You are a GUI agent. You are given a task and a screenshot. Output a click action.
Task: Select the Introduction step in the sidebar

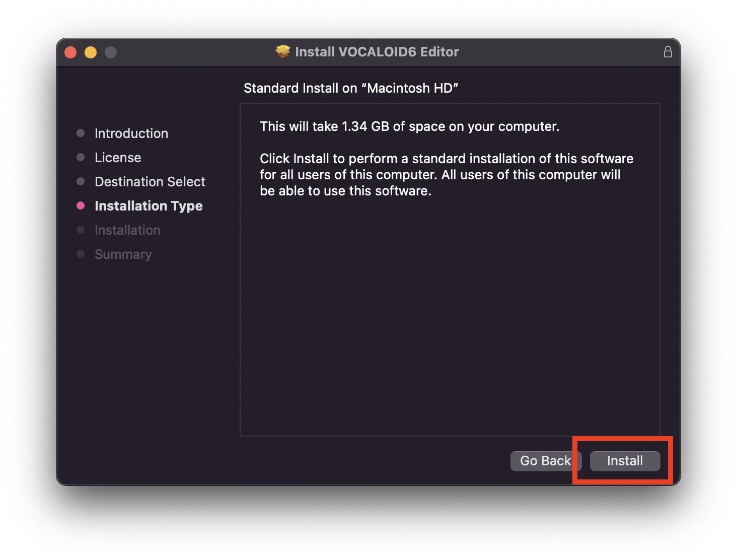point(131,133)
